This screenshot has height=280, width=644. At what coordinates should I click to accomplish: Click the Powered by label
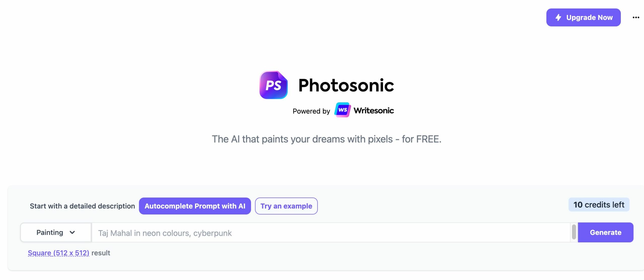(x=311, y=111)
